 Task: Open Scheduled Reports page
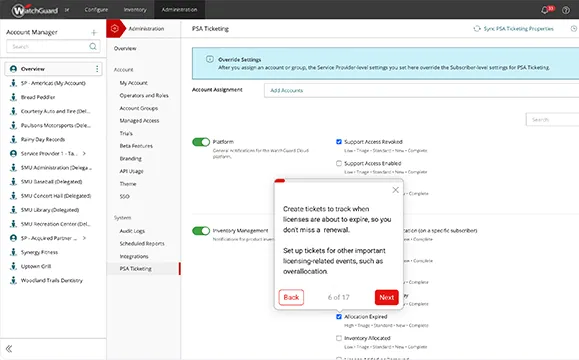(142, 244)
